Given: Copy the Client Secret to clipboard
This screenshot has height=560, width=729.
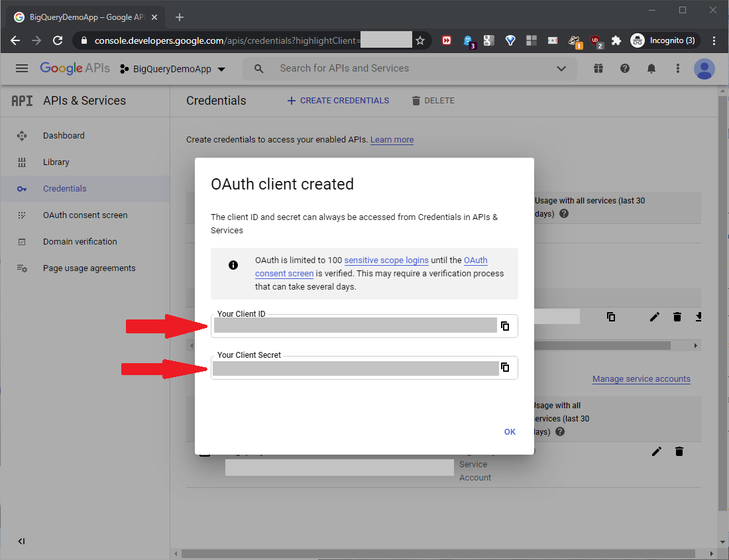Looking at the screenshot, I should (505, 368).
